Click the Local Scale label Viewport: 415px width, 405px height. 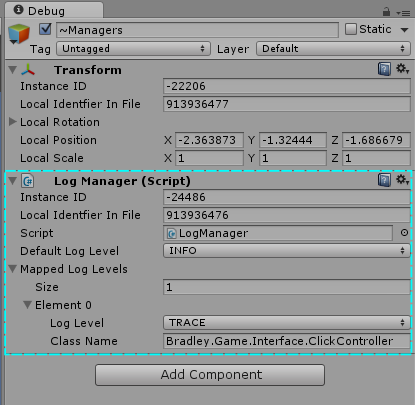[52, 158]
